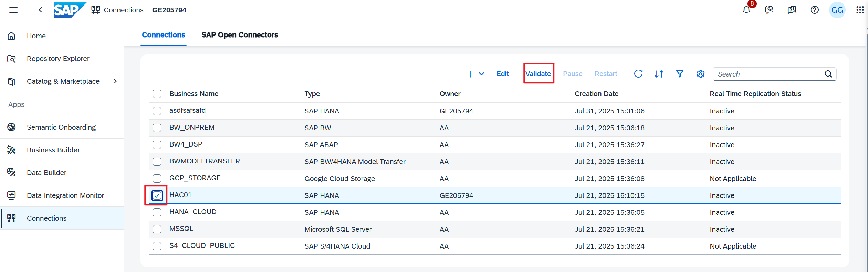Click the asdfsafsafd connection name
Screen dimensions: 868x272
(x=187, y=110)
